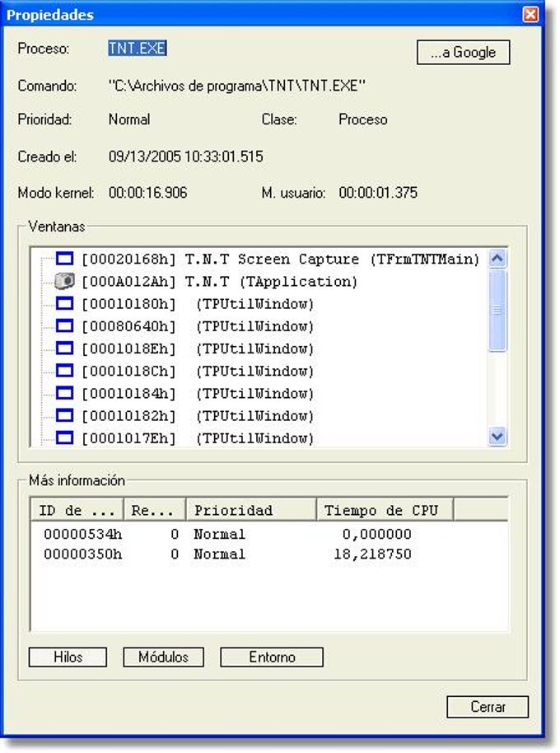Click the down arrow of the Ventanas scrollbar
The width and height of the screenshot is (560, 753).
pos(497,437)
